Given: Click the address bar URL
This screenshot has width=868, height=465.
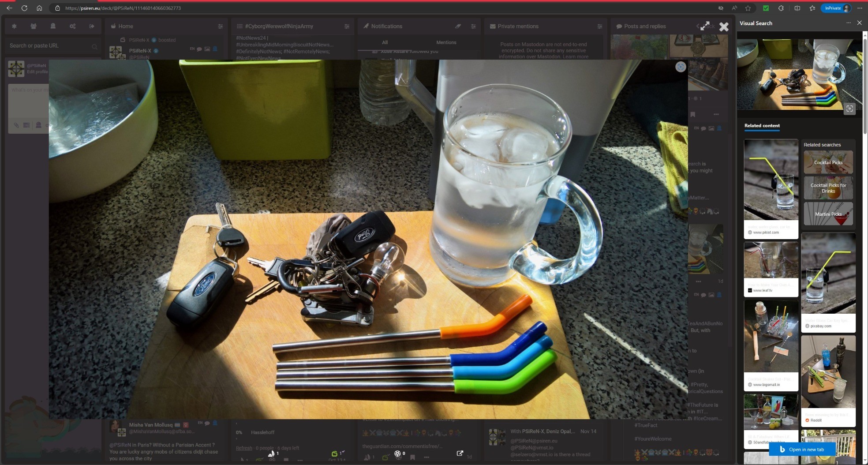Looking at the screenshot, I should [x=123, y=8].
